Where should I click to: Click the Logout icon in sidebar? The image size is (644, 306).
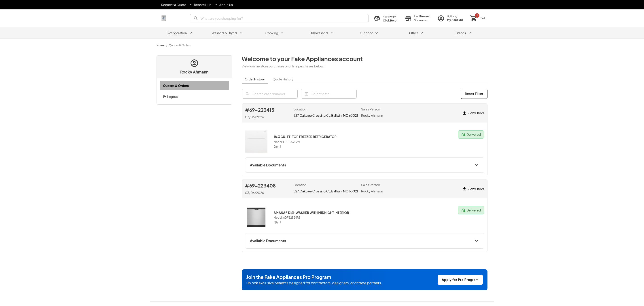point(165,97)
